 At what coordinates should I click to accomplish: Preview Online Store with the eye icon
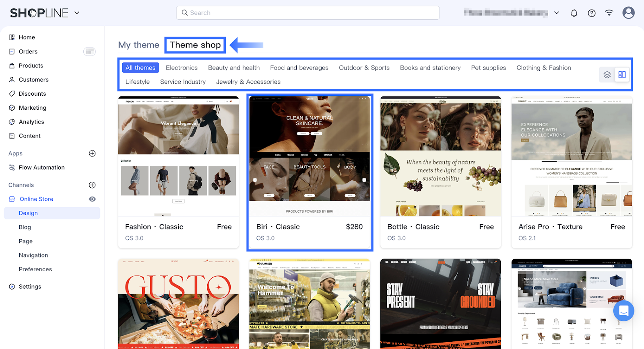coord(92,199)
